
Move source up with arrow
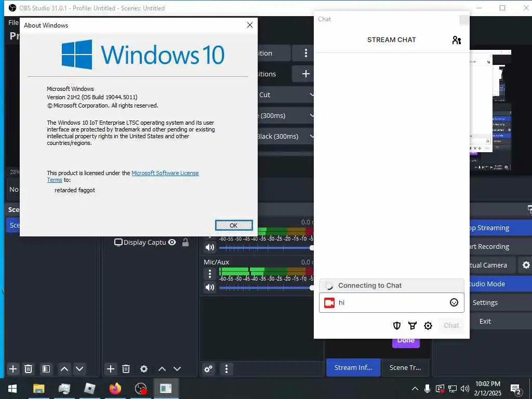point(162,369)
